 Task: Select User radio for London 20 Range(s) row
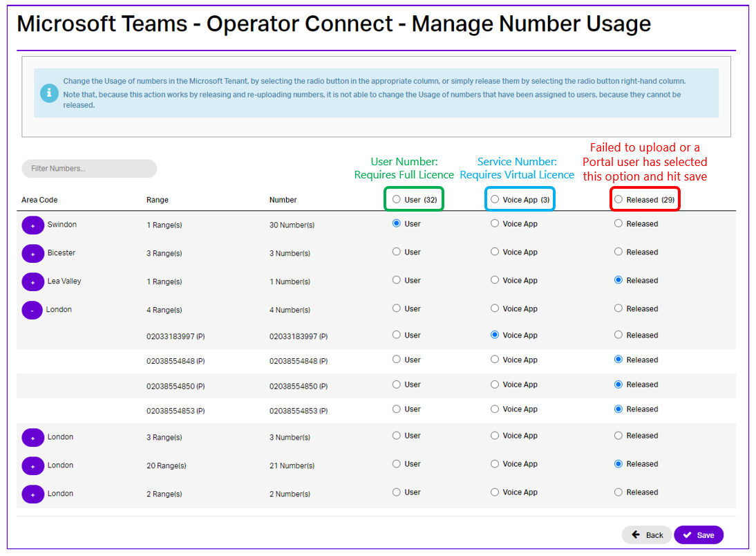point(397,464)
